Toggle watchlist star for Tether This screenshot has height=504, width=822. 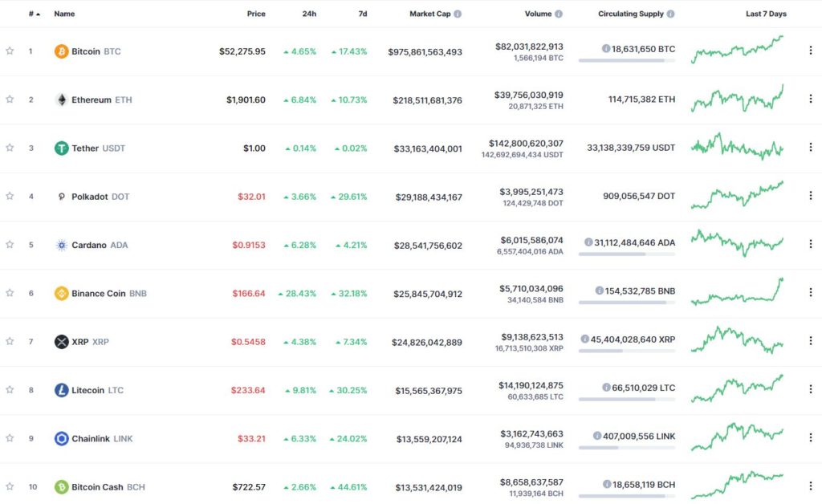click(x=10, y=148)
